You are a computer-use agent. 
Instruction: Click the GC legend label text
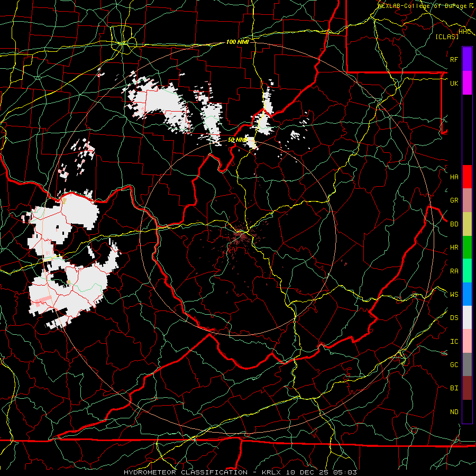tap(454, 364)
